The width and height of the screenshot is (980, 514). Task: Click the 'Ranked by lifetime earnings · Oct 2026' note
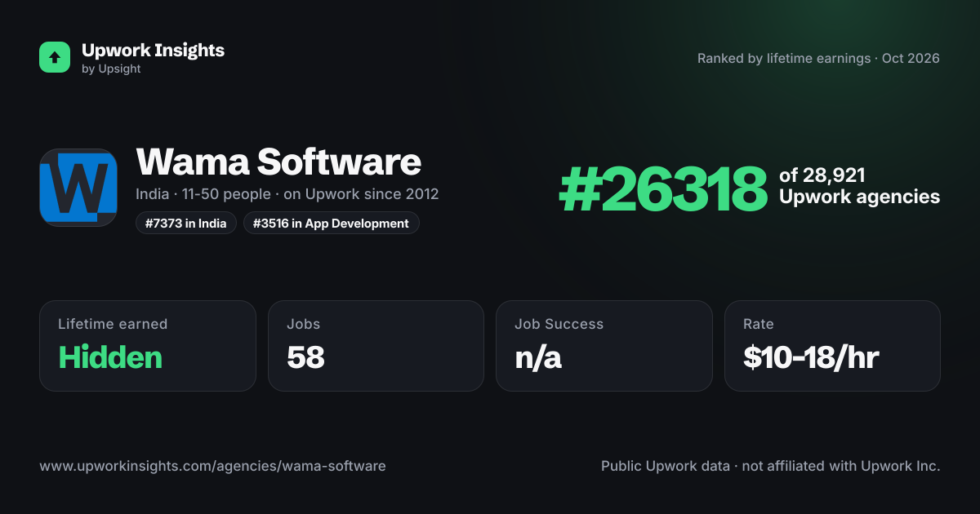point(818,59)
